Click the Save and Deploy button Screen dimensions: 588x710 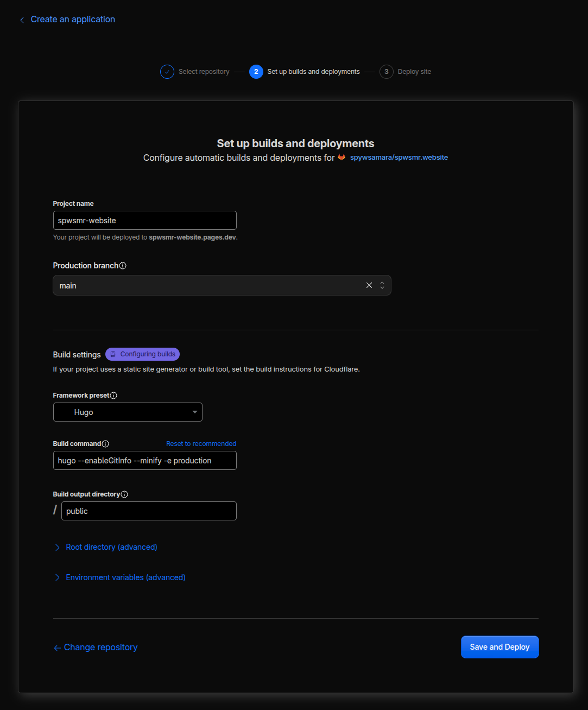click(x=500, y=647)
